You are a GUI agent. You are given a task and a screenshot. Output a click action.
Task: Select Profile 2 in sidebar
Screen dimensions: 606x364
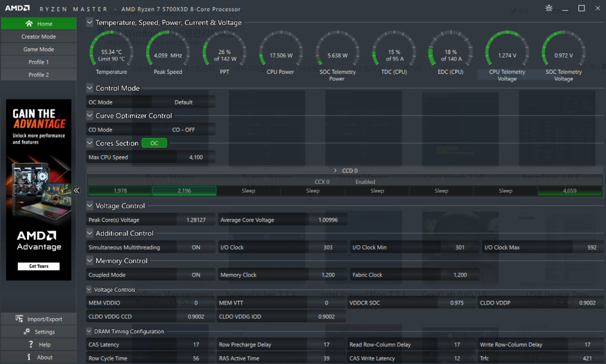click(x=38, y=75)
